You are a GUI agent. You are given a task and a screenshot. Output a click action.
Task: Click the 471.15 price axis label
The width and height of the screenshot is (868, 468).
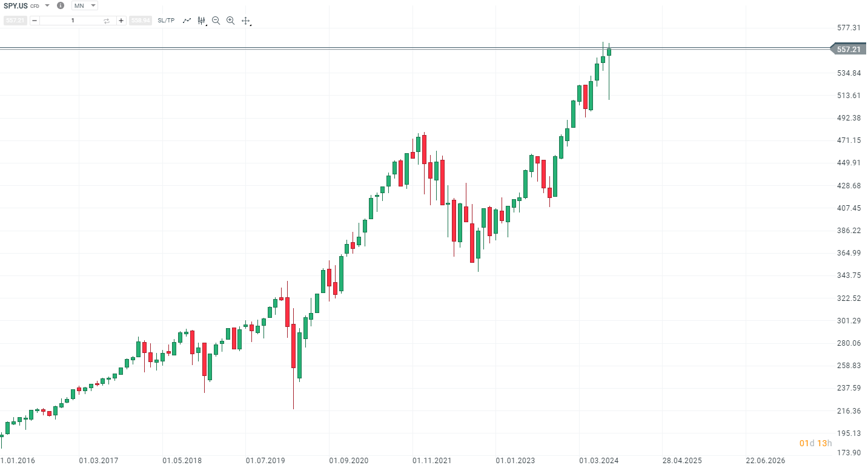pyautogui.click(x=849, y=140)
